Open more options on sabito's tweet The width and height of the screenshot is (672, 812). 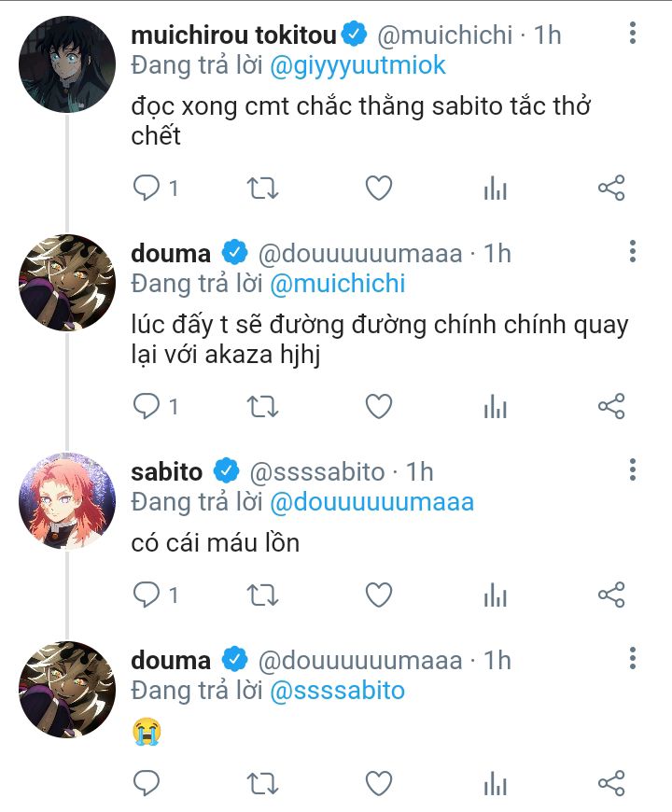pos(633,470)
